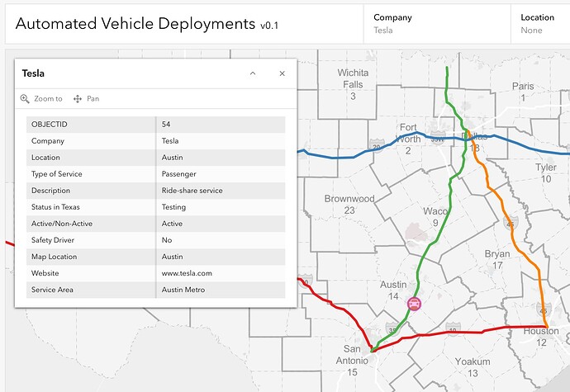Click the Active status value
The image size is (570, 392).
[172, 224]
